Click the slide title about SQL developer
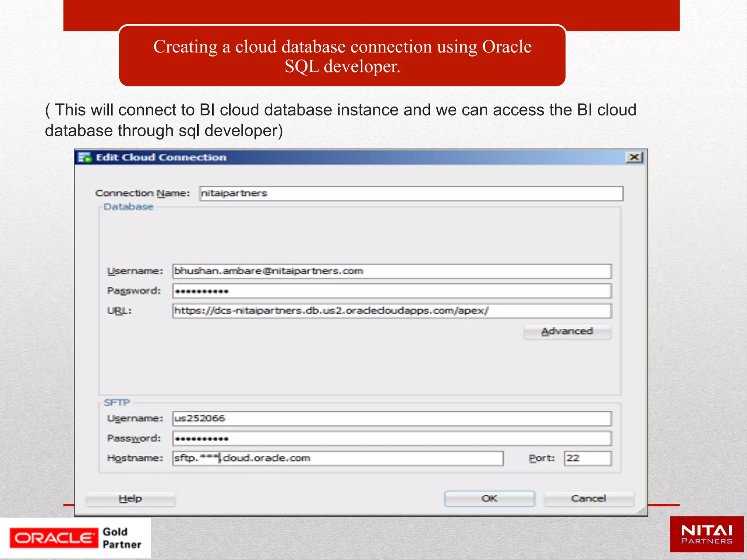 [x=342, y=56]
